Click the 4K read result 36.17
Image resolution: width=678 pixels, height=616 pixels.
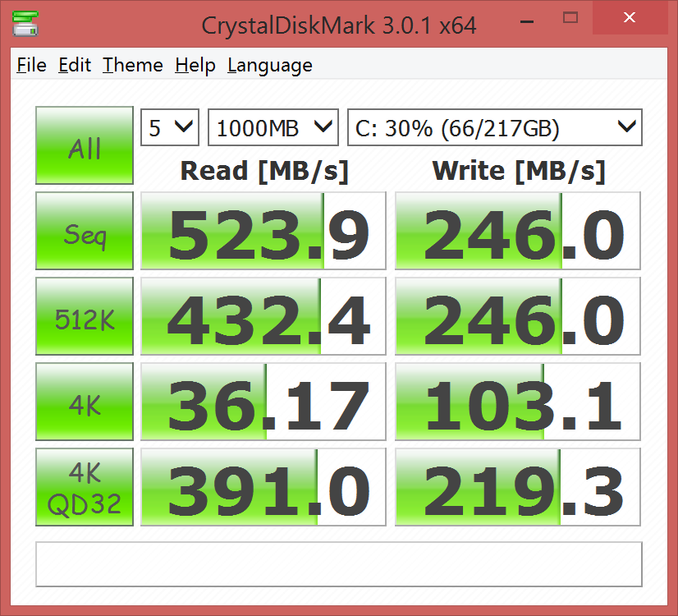[263, 402]
